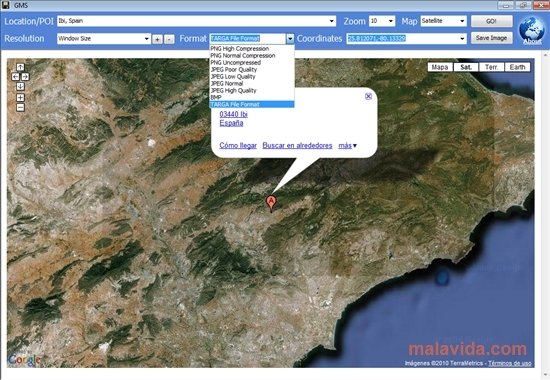
Task: Switch map view to Mapa
Action: tap(440, 67)
